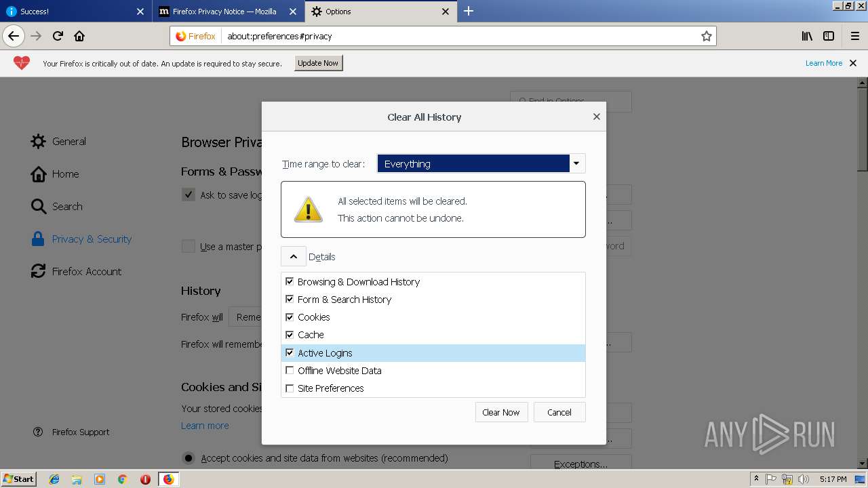Image resolution: width=868 pixels, height=488 pixels.
Task: Show hidden tray icons arrow
Action: [x=756, y=479]
